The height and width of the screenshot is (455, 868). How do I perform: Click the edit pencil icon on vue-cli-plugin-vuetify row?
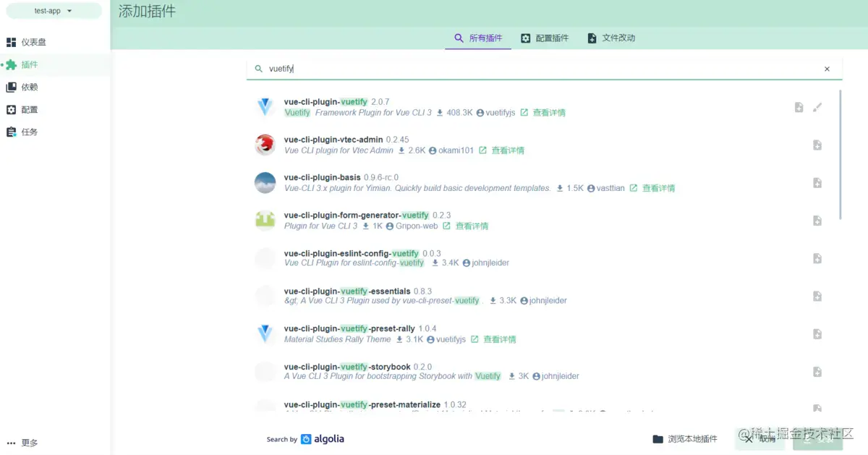coord(817,107)
